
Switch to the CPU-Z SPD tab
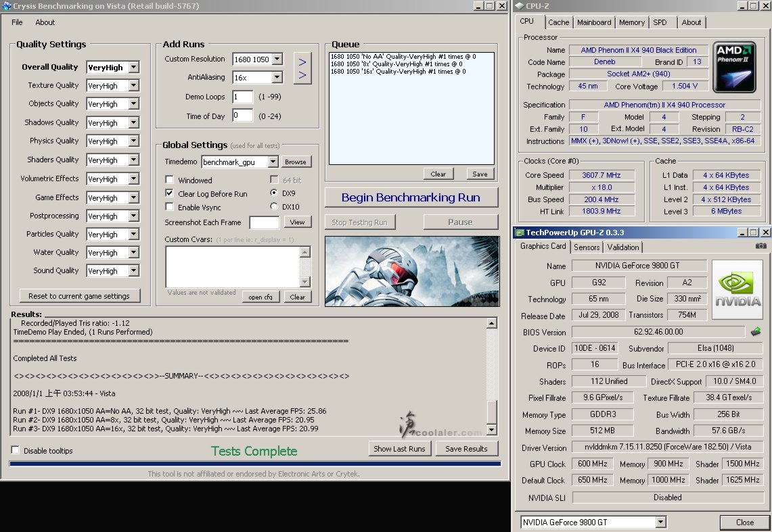point(660,22)
